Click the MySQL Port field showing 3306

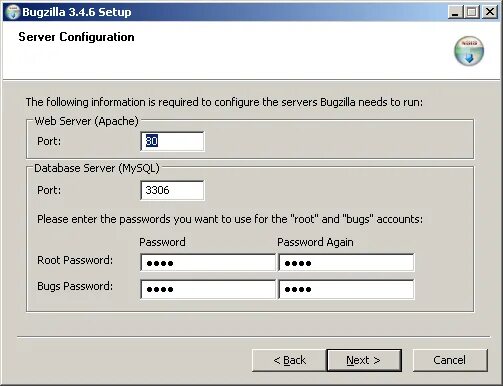pyautogui.click(x=172, y=190)
